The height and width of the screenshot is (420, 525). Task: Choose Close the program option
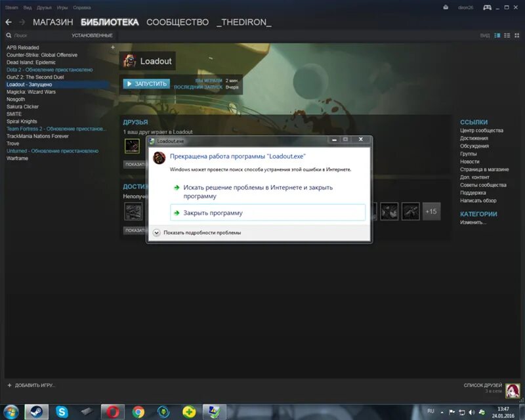(x=268, y=213)
